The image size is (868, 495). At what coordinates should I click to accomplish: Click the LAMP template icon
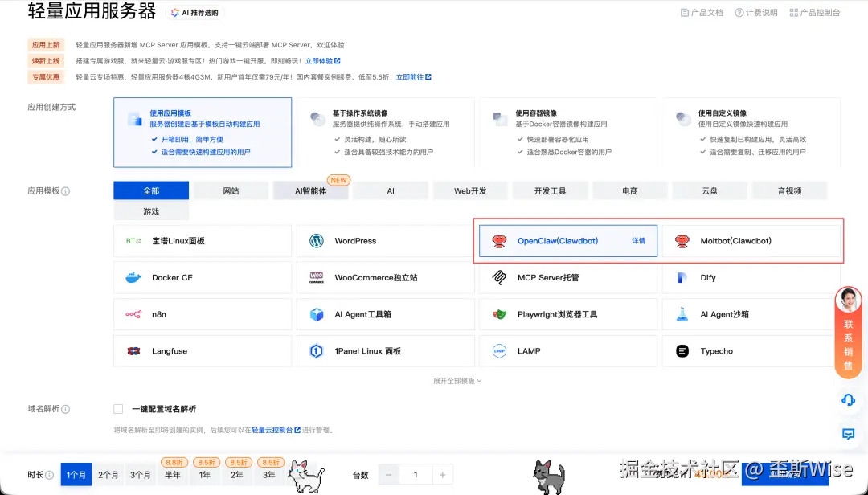499,351
